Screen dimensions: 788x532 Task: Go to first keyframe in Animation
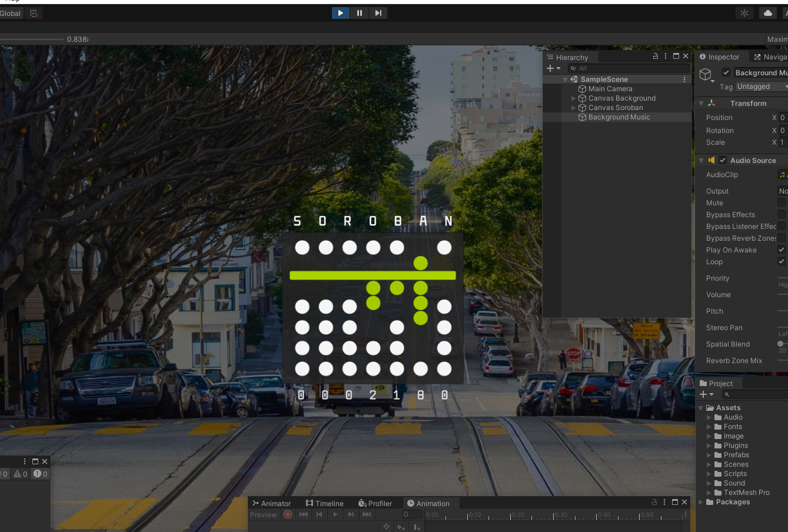click(304, 514)
